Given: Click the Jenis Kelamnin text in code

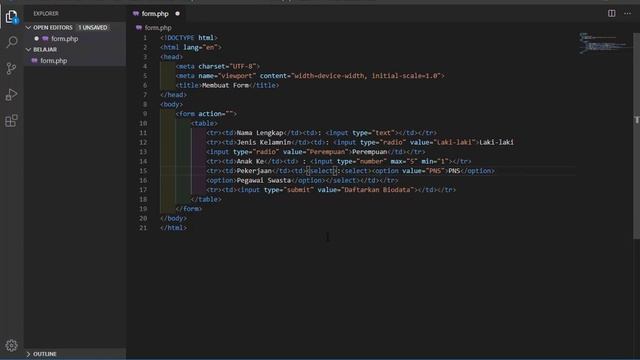Looking at the screenshot, I should point(264,142).
